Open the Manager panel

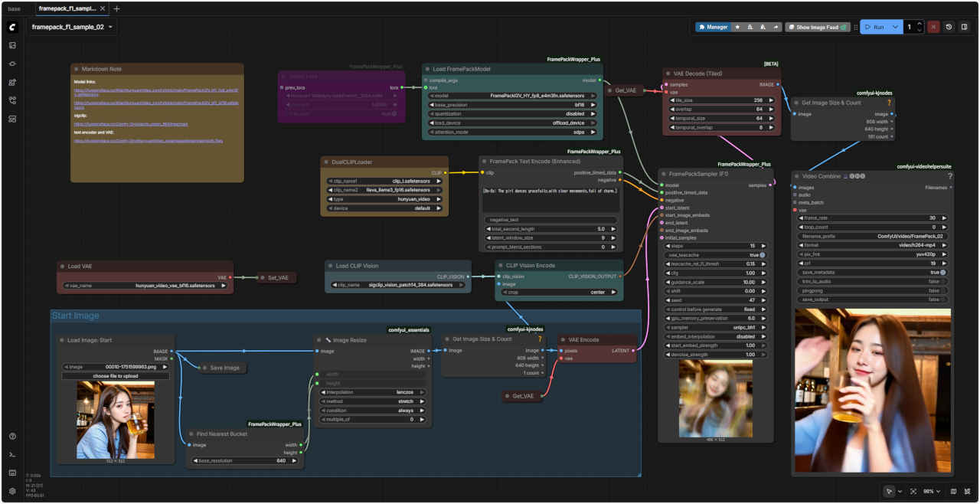(713, 27)
